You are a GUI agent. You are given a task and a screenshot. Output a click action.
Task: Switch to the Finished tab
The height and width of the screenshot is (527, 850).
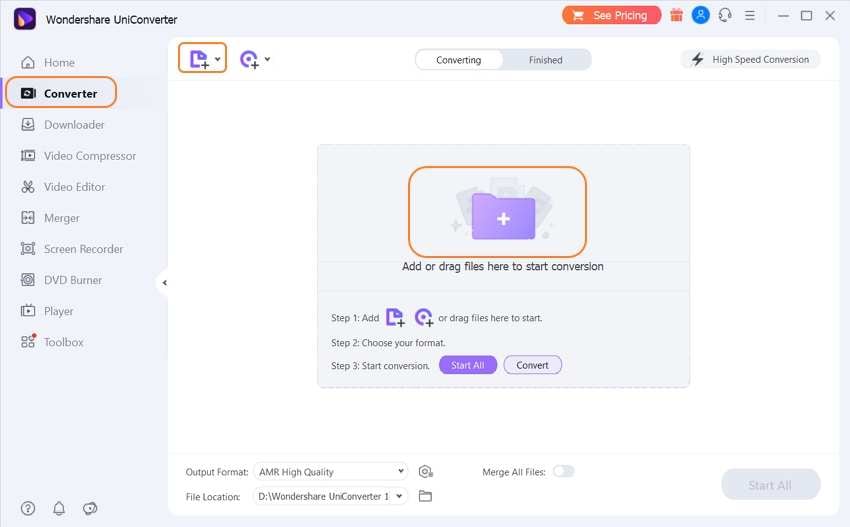pos(545,60)
